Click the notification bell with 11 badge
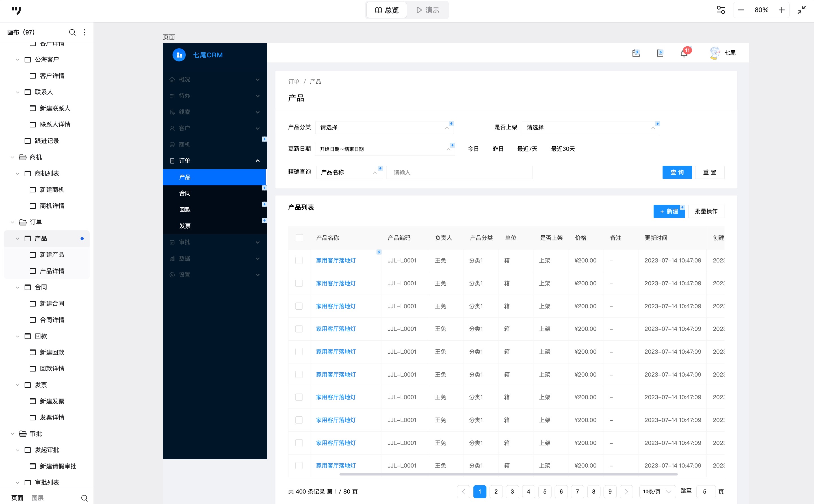This screenshot has height=504, width=814. click(684, 53)
